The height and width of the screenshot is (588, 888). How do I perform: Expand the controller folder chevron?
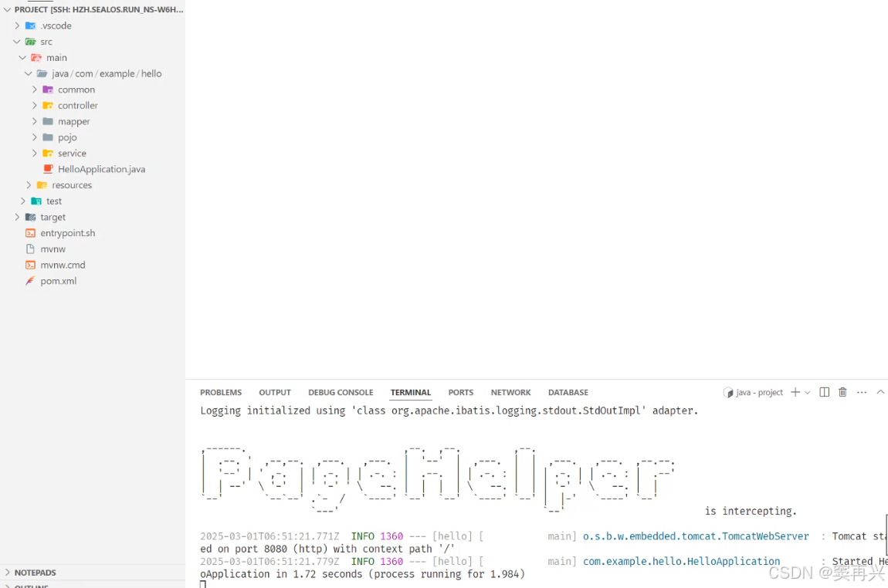[x=35, y=105]
